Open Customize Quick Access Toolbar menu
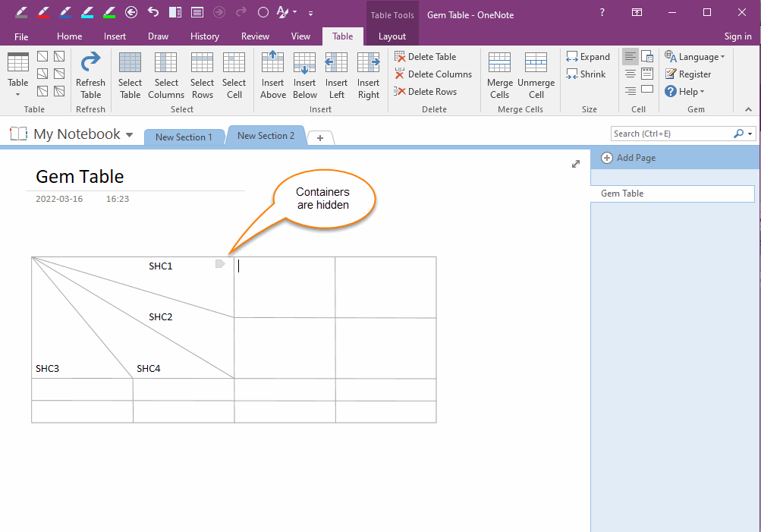761x532 pixels. click(x=310, y=13)
